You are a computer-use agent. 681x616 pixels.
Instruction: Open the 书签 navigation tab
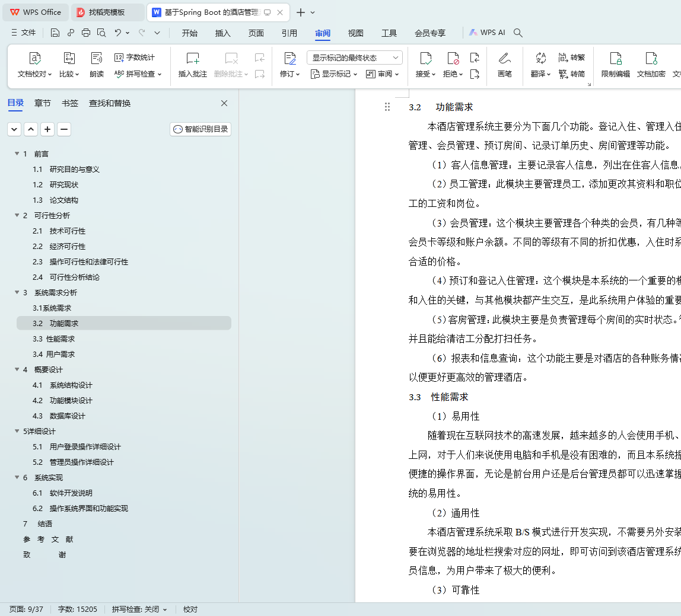[x=70, y=103]
